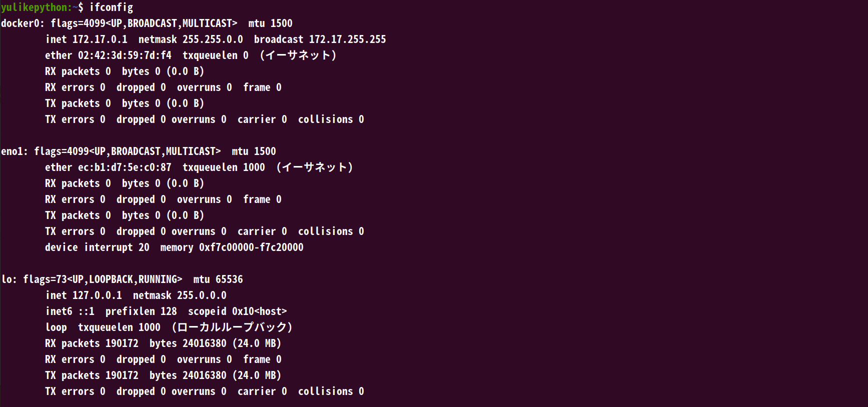Click the mtu 65536 value
The height and width of the screenshot is (407, 868).
point(229,279)
